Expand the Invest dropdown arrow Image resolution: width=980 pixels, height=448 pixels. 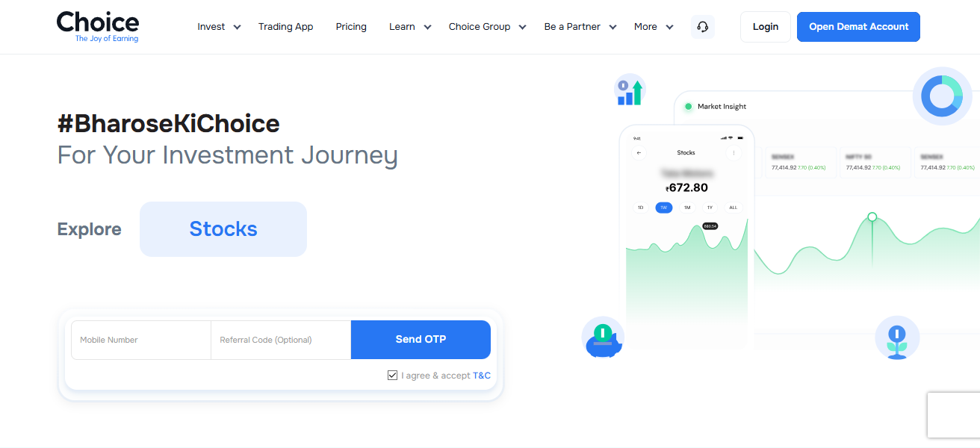coord(237,27)
